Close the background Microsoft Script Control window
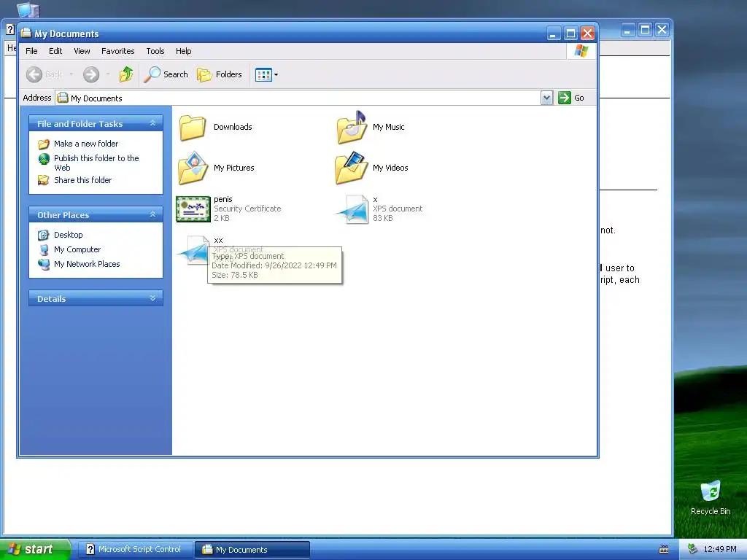 662,30
